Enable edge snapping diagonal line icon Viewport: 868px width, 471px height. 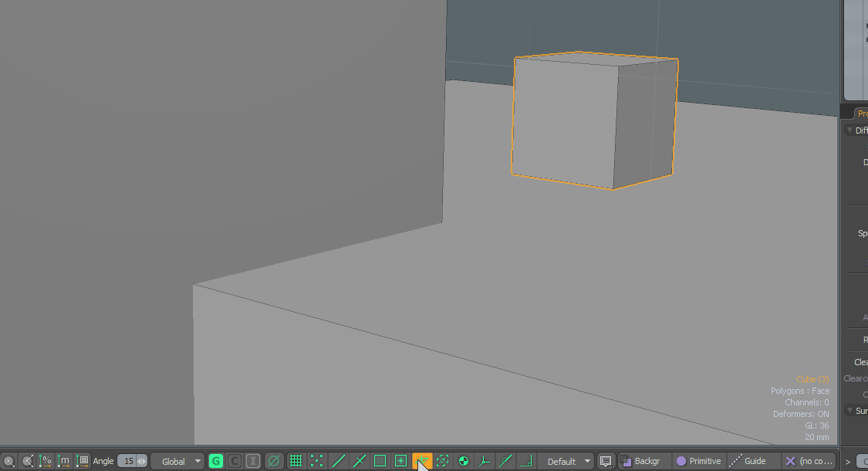pos(338,461)
